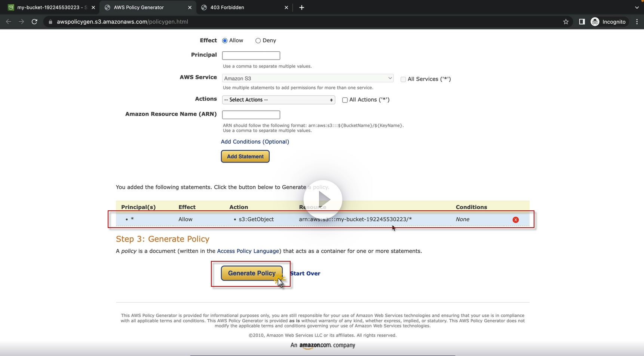
Task: Click the Start Over link
Action: pos(305,273)
